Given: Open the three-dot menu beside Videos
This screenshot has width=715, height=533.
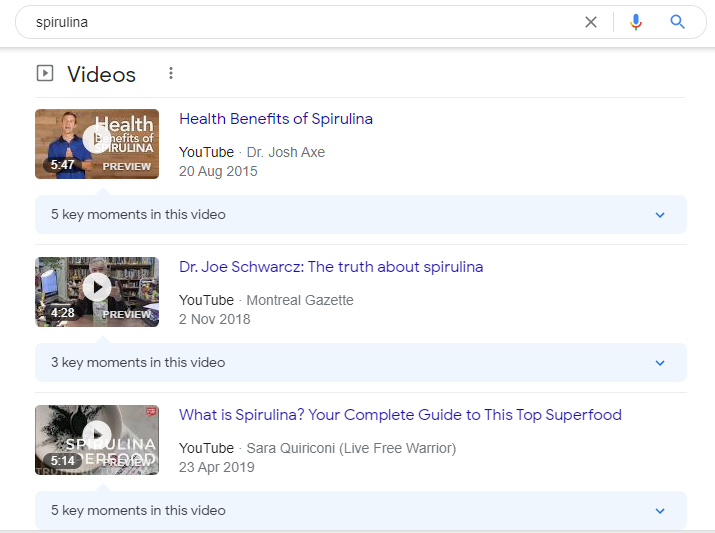Looking at the screenshot, I should tap(171, 73).
